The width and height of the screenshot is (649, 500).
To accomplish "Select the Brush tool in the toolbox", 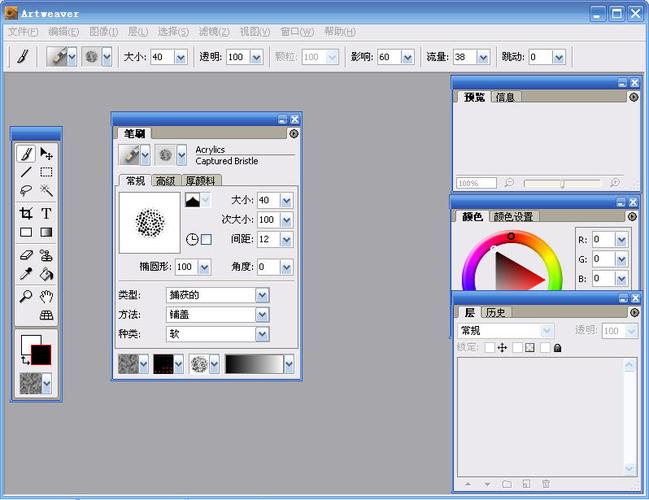I will [x=26, y=154].
